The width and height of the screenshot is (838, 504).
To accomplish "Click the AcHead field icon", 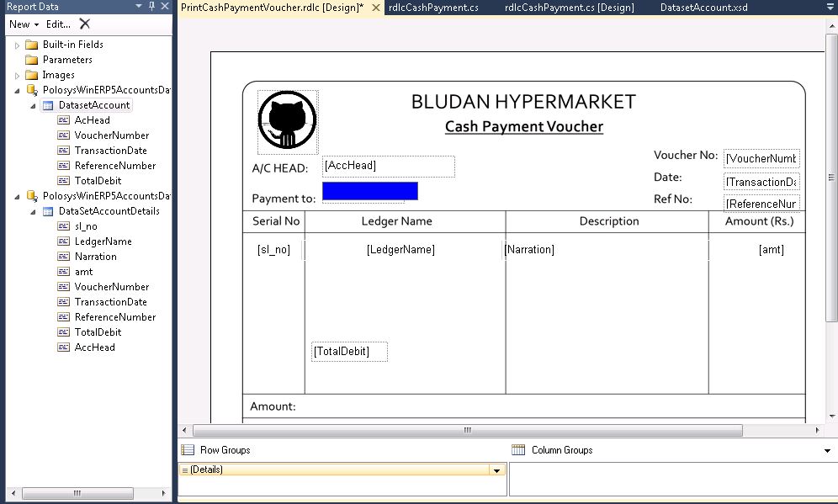I will click(x=64, y=120).
